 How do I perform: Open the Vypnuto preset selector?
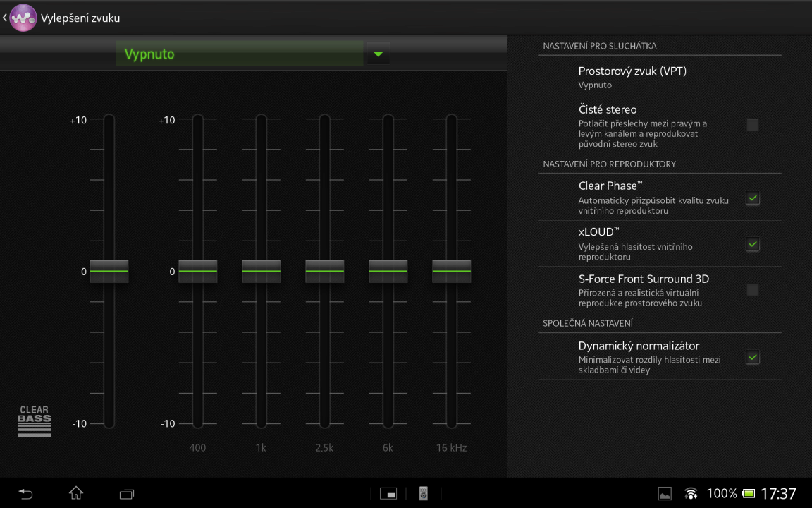tap(240, 54)
